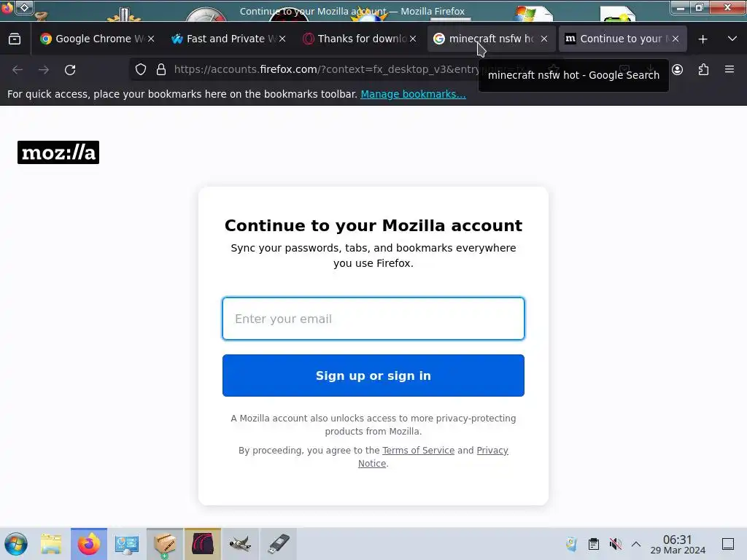Open the Extensions puzzle icon
Screen dimensions: 747x560
tap(704, 69)
